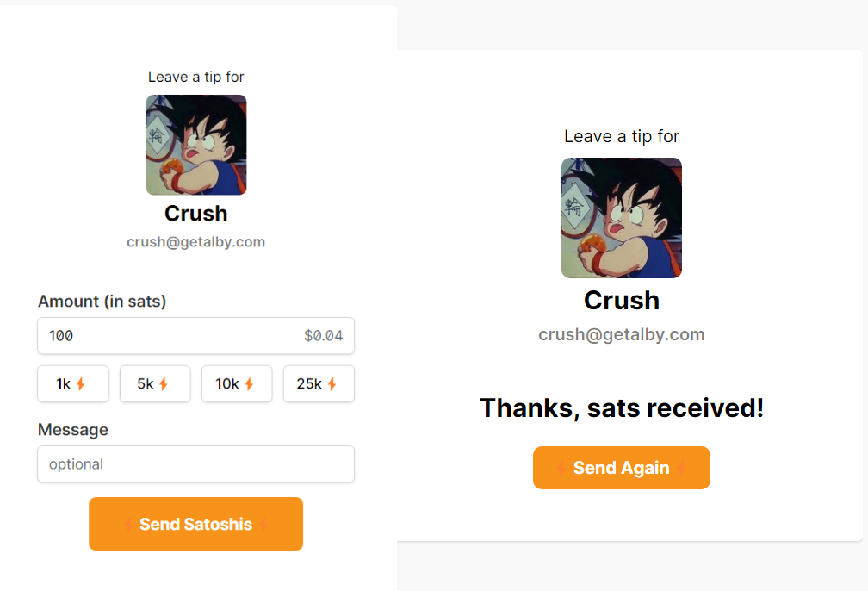The image size is (868, 591).
Task: Click the bolt icon right of Send Again
Action: coord(681,468)
